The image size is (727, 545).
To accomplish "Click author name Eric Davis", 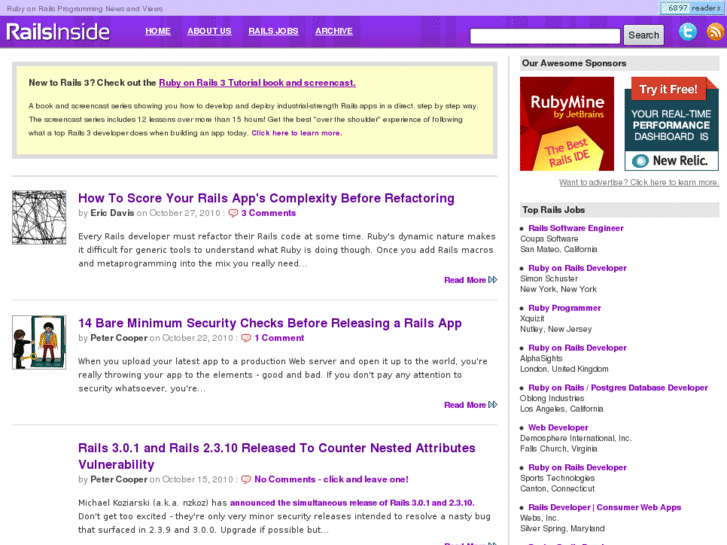I will pos(112,213).
